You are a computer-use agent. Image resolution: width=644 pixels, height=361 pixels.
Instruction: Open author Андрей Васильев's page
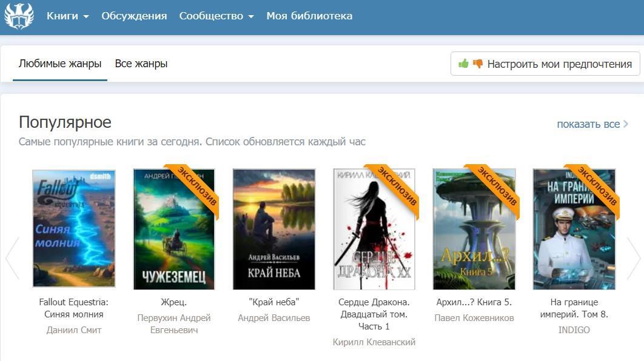(x=274, y=318)
